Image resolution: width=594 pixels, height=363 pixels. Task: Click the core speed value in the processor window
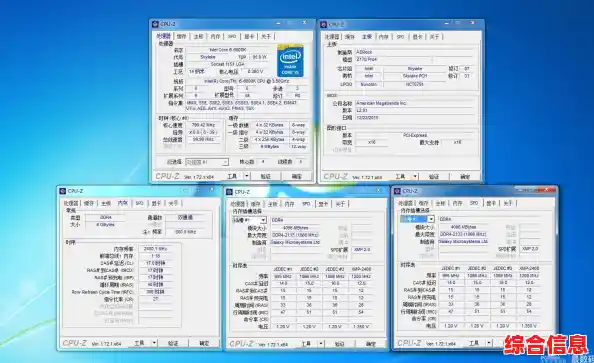pyautogui.click(x=203, y=125)
